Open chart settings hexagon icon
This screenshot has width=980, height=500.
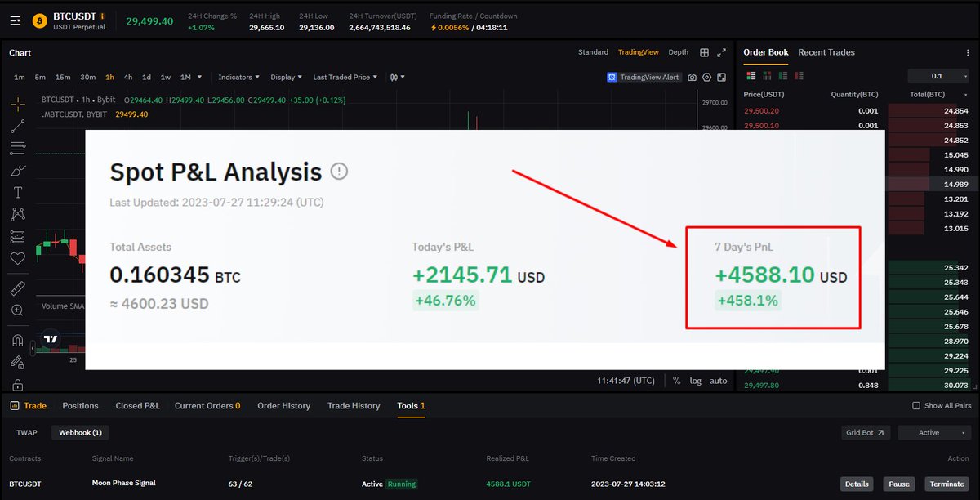[x=706, y=77]
